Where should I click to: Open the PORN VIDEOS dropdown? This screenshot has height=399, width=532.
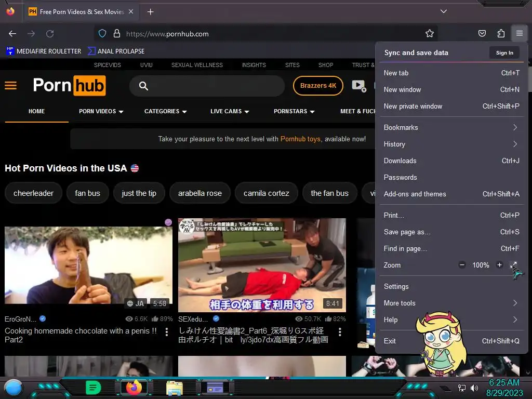101,111
